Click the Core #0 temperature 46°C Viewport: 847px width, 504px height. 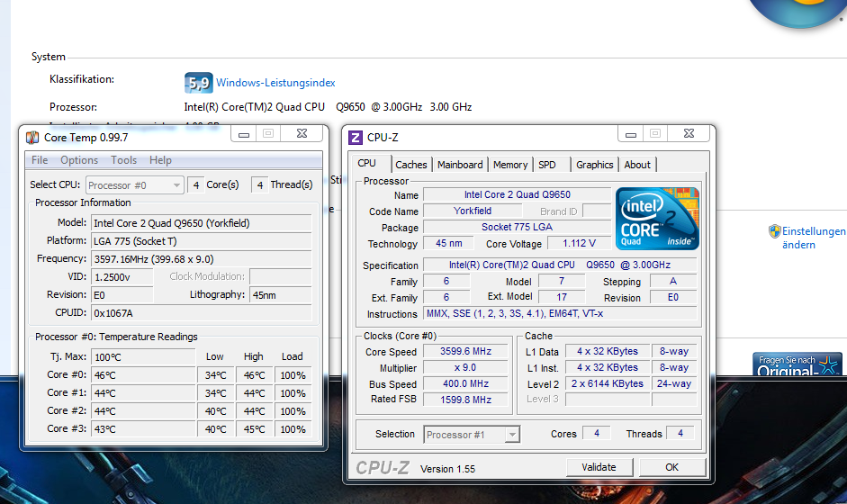(x=143, y=375)
